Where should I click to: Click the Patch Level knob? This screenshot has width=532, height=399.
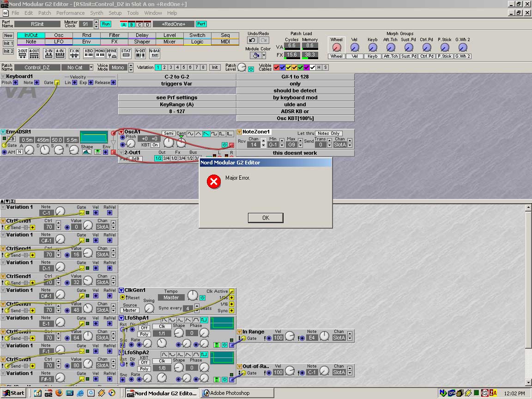tap(242, 67)
